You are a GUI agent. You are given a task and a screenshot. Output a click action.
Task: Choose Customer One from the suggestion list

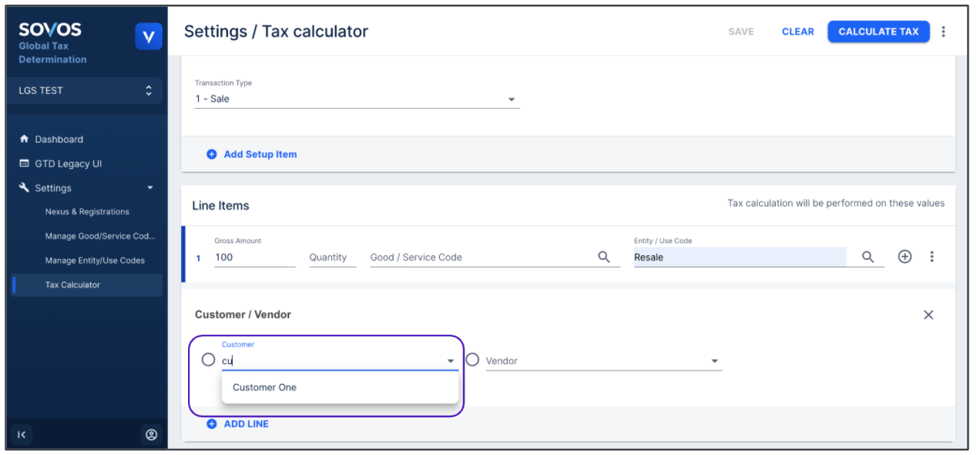coord(264,388)
